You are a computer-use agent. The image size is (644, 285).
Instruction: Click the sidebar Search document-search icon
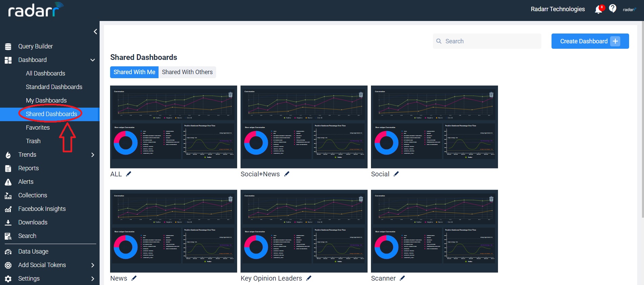8,236
